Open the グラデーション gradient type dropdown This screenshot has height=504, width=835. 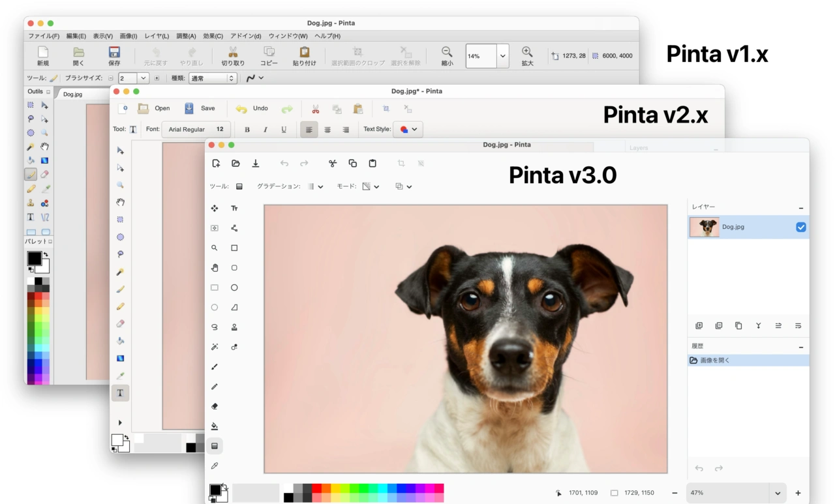coord(316,186)
